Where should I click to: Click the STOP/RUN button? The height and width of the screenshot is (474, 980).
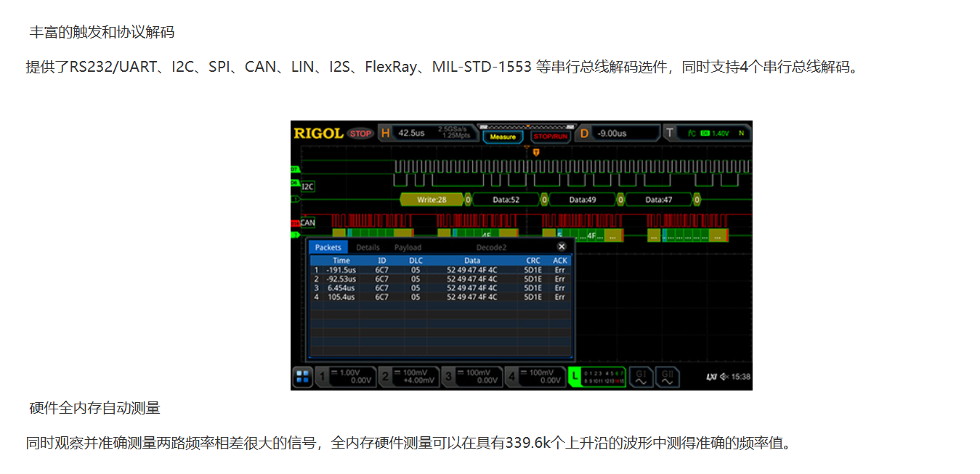[x=550, y=136]
